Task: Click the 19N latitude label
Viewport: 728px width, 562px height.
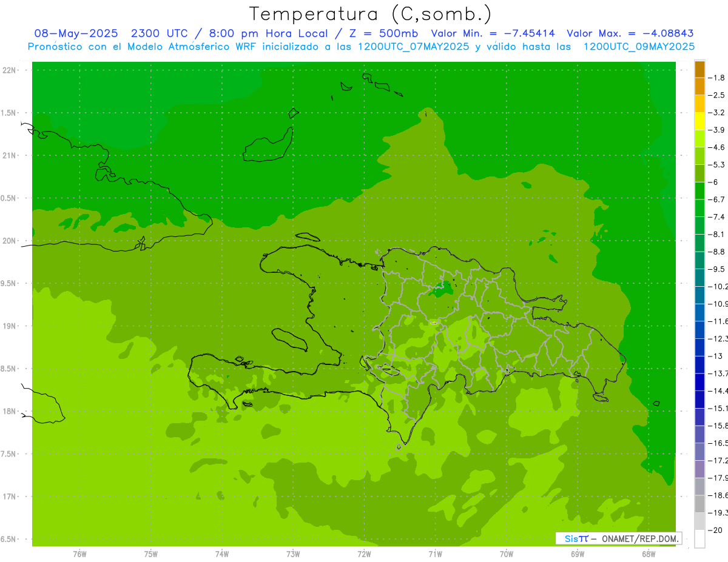Action: pyautogui.click(x=9, y=326)
